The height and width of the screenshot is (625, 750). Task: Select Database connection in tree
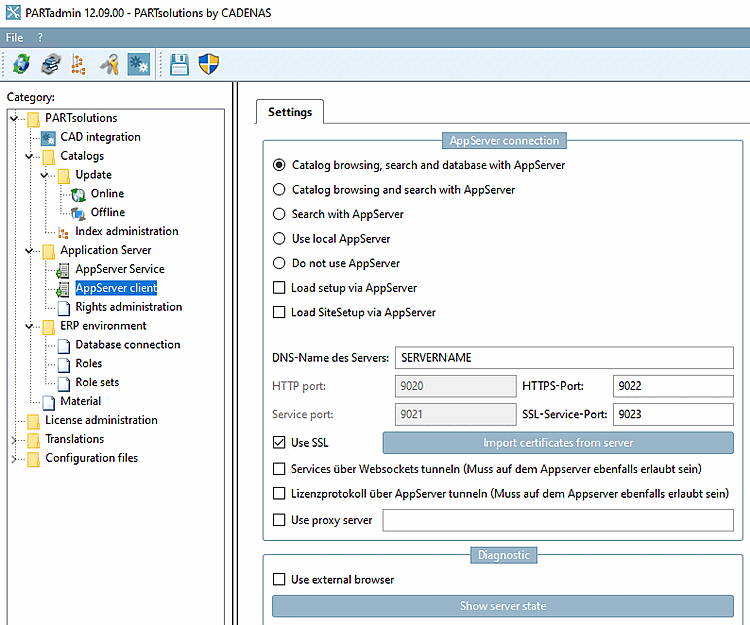click(128, 345)
